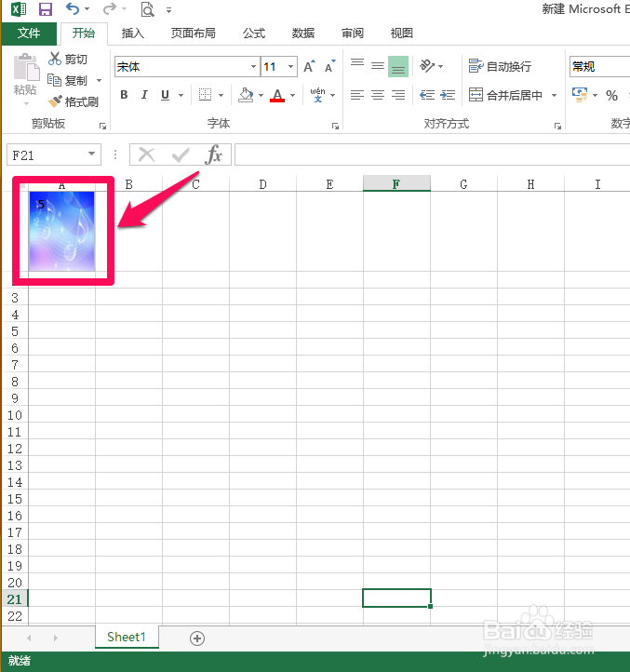
Task: Click the Save icon in quick access toolbar
Action: [45, 9]
